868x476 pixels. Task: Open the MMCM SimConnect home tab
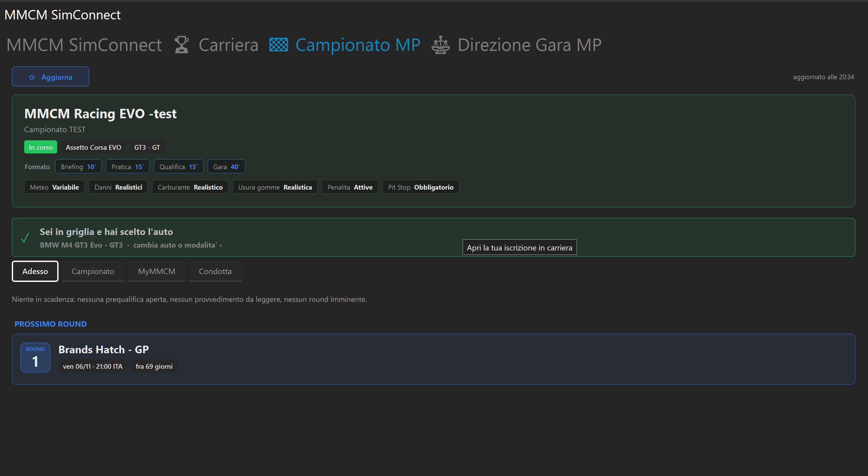point(84,45)
